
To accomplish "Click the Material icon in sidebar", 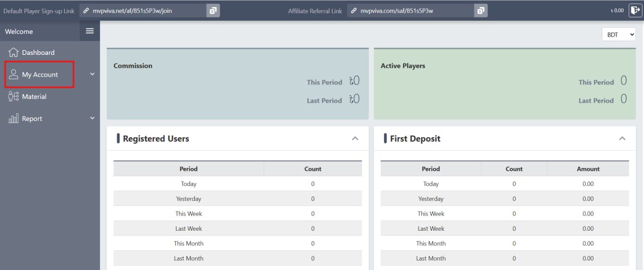I will [14, 97].
